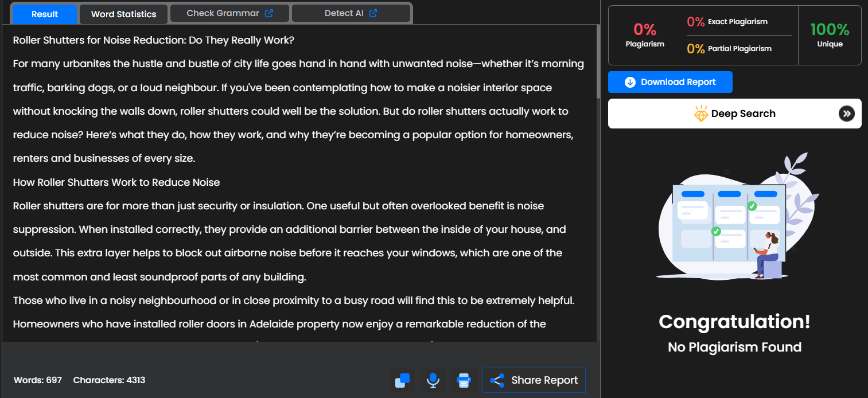
Task: Click the 'No Plagiarism Found' text
Action: pyautogui.click(x=734, y=347)
